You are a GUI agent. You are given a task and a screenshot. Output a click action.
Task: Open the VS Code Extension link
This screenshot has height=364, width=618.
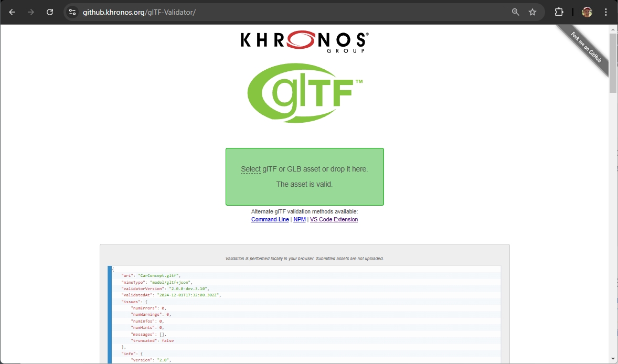click(334, 219)
